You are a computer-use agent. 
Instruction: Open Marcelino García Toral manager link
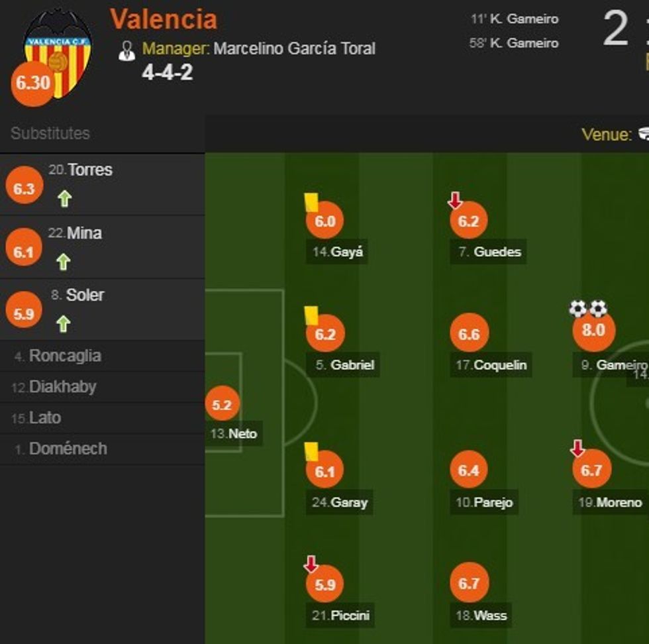(x=294, y=48)
